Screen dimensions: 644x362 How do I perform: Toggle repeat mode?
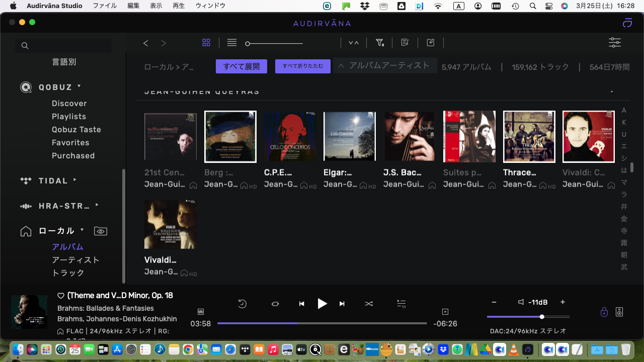pos(275,304)
